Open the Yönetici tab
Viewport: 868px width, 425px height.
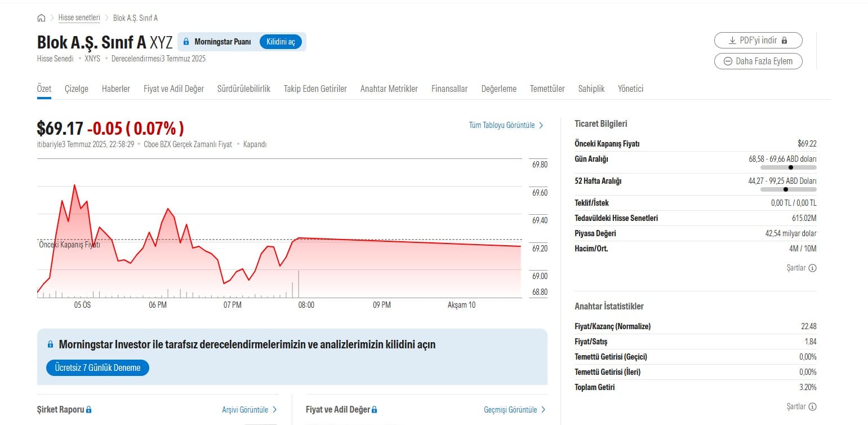click(631, 88)
